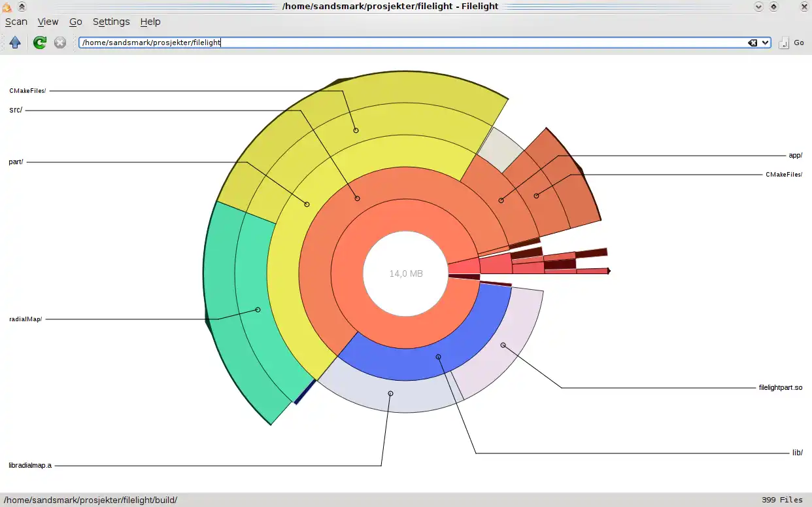This screenshot has height=507, width=812.
Task: Click the 'filelightpart.so' label
Action: tap(781, 388)
